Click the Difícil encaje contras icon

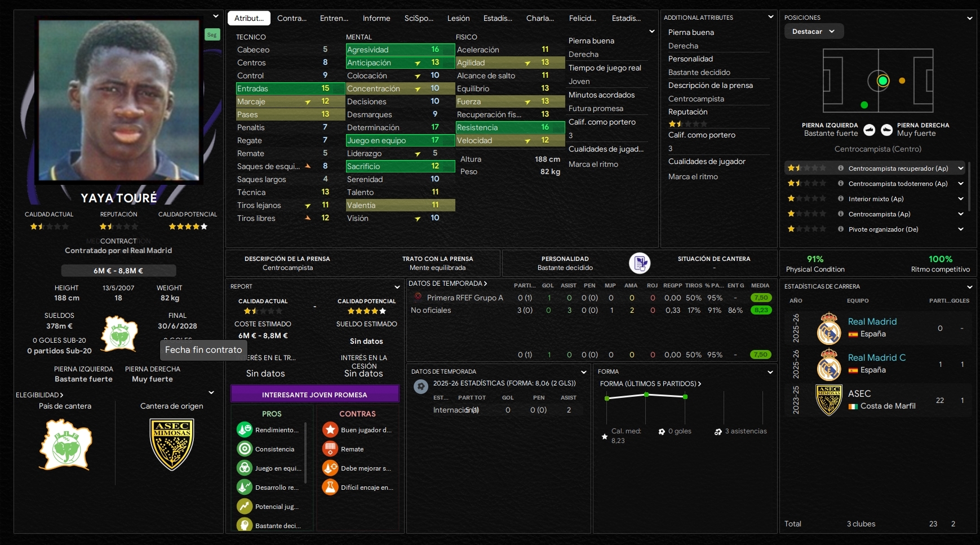330,488
